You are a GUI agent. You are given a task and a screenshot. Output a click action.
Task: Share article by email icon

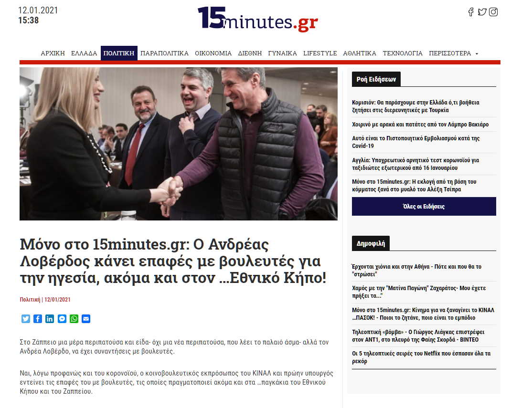86,319
